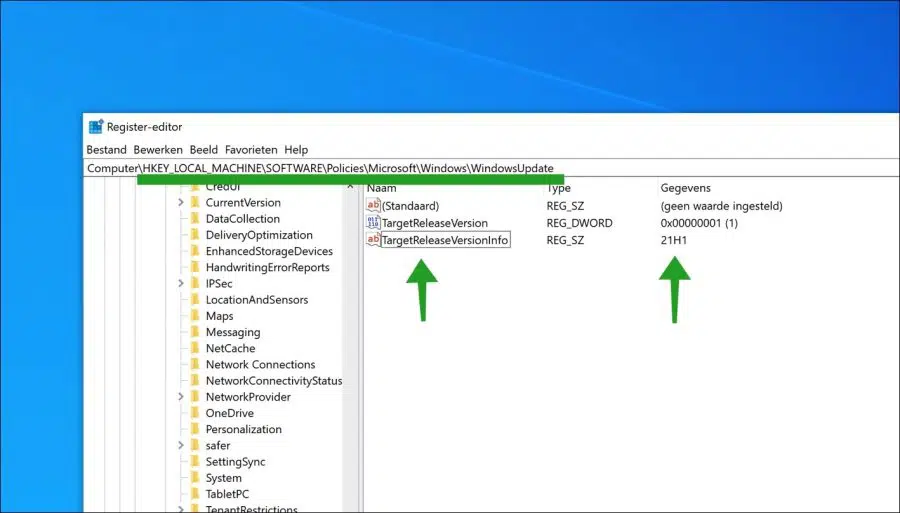Click the Naam column header
This screenshot has height=513, width=900.
coord(382,188)
